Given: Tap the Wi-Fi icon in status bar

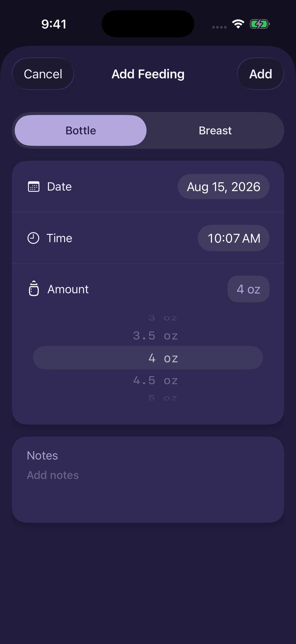Looking at the screenshot, I should [238, 24].
